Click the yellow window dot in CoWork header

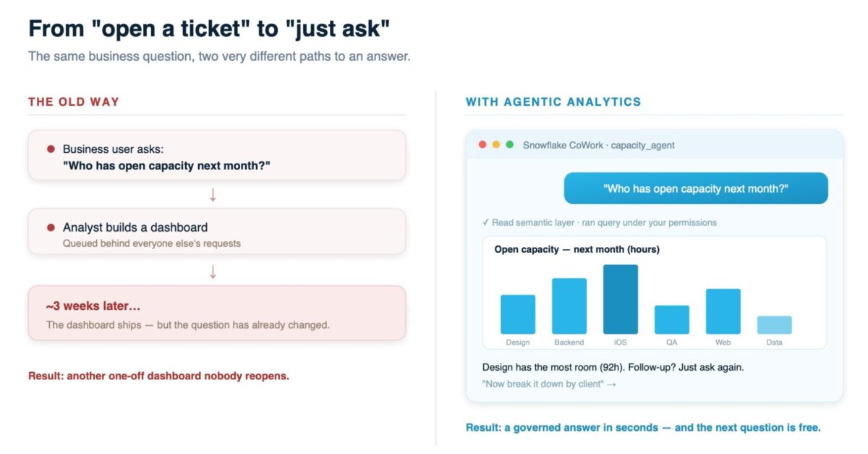coord(496,145)
